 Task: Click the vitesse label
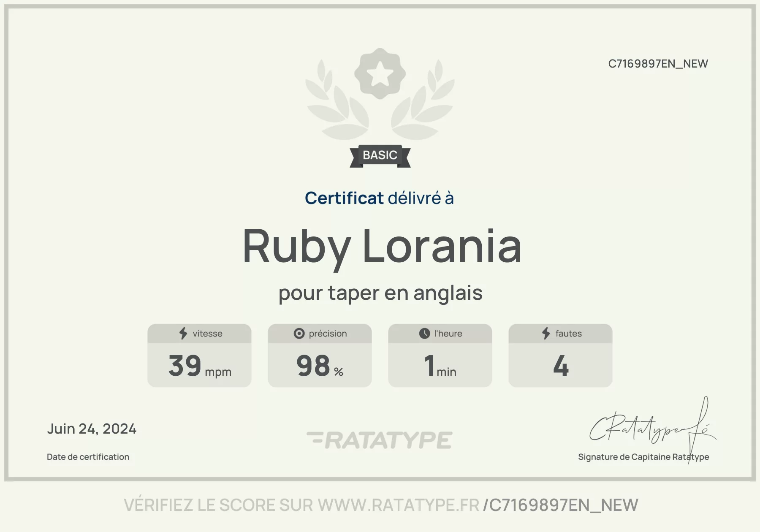tap(207, 334)
